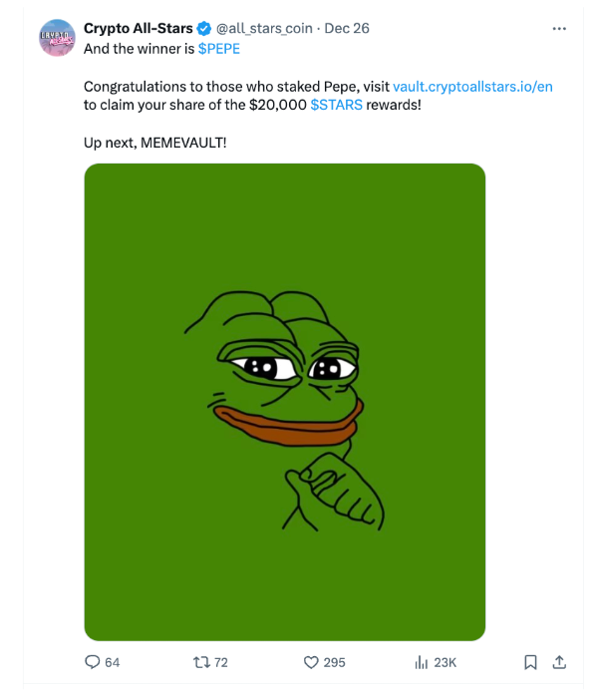Open the three-dot more options menu
This screenshot has width=598, height=700.
(x=559, y=28)
